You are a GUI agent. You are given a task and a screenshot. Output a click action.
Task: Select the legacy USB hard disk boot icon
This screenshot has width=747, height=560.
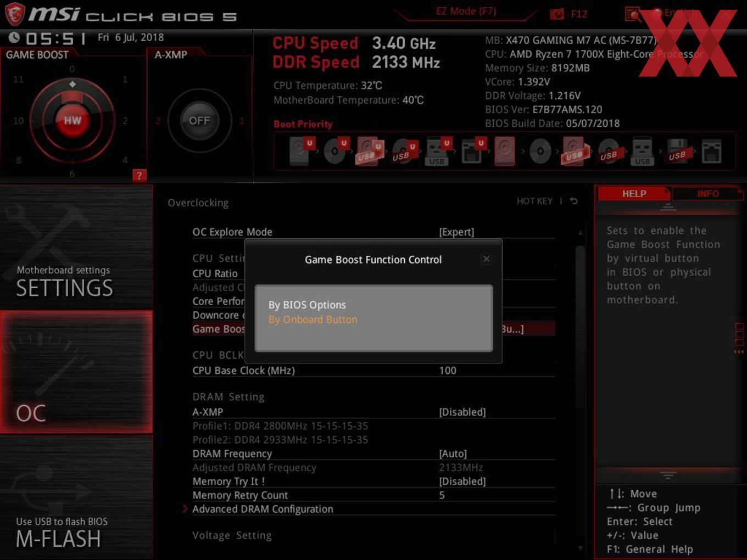pos(575,152)
